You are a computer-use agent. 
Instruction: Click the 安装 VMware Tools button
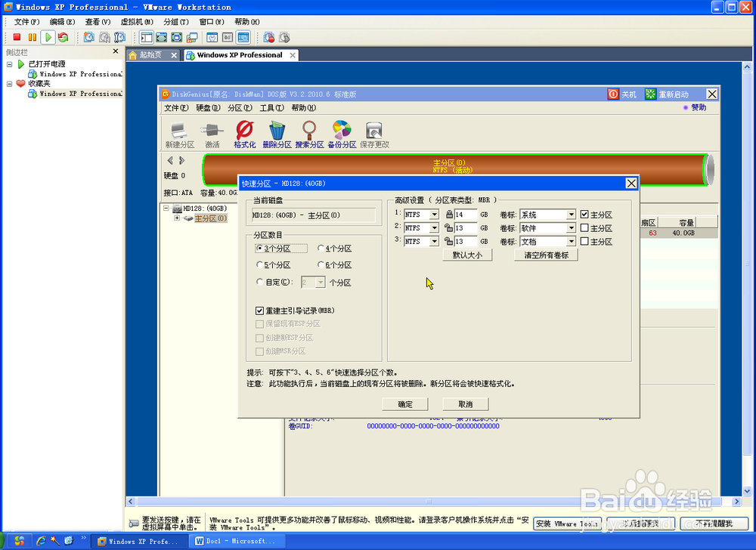(x=568, y=524)
